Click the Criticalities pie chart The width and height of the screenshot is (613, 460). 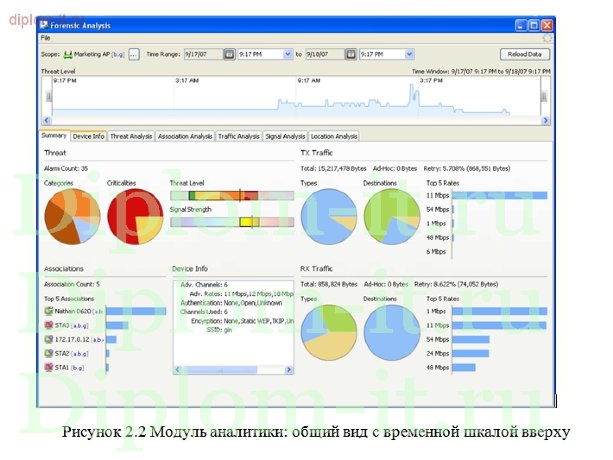[x=135, y=217]
